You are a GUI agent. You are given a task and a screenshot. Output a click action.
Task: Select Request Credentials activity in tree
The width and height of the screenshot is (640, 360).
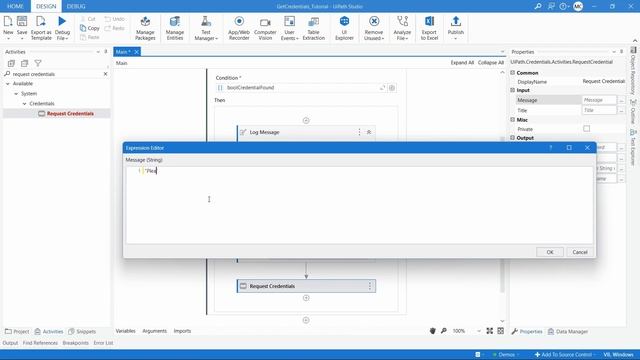click(x=70, y=113)
